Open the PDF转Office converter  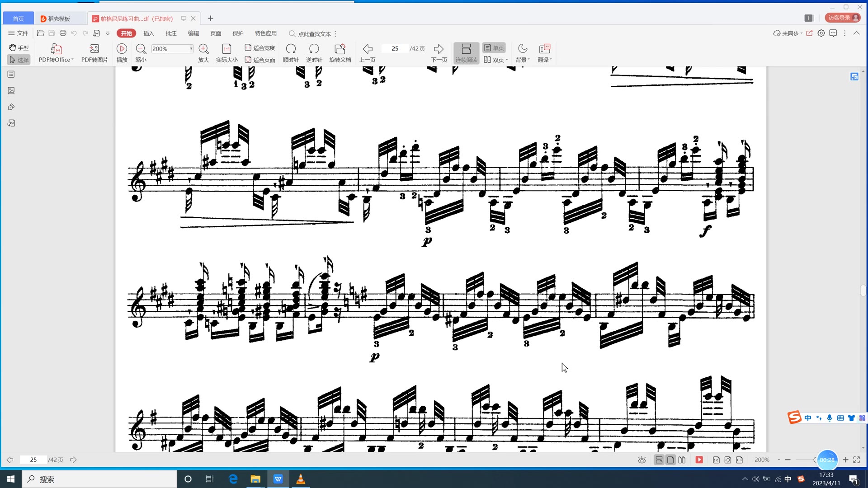56,53
